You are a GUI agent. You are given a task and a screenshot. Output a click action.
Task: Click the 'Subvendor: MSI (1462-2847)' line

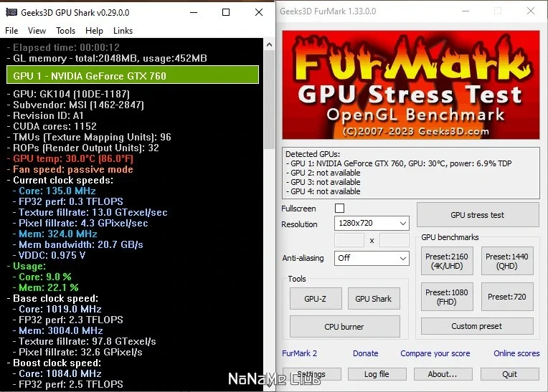pyautogui.click(x=75, y=105)
